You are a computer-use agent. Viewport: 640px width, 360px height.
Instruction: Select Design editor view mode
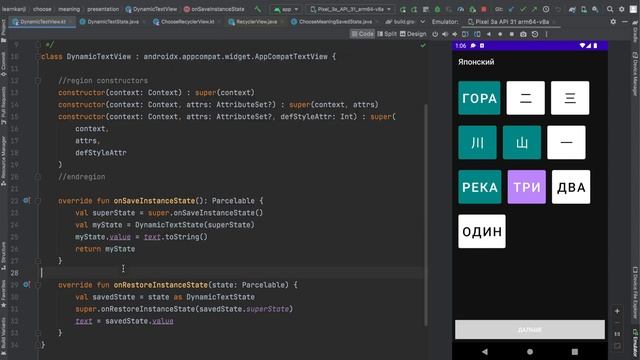tap(413, 34)
